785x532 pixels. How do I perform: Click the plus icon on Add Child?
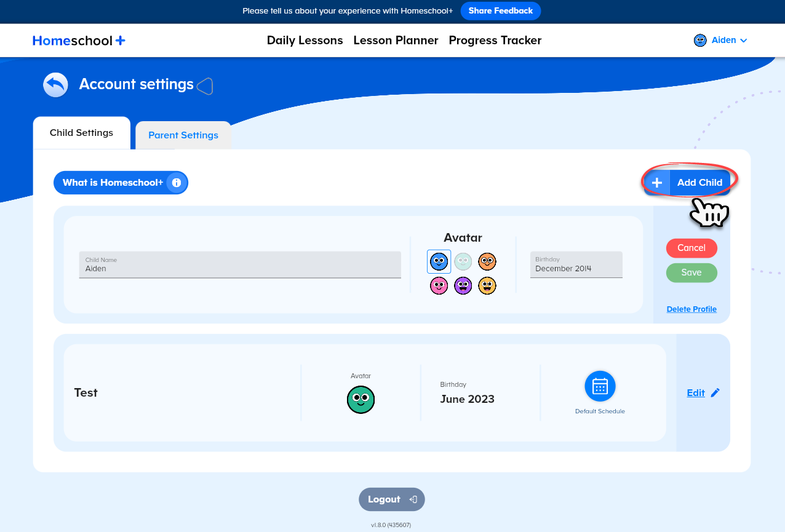click(x=657, y=183)
